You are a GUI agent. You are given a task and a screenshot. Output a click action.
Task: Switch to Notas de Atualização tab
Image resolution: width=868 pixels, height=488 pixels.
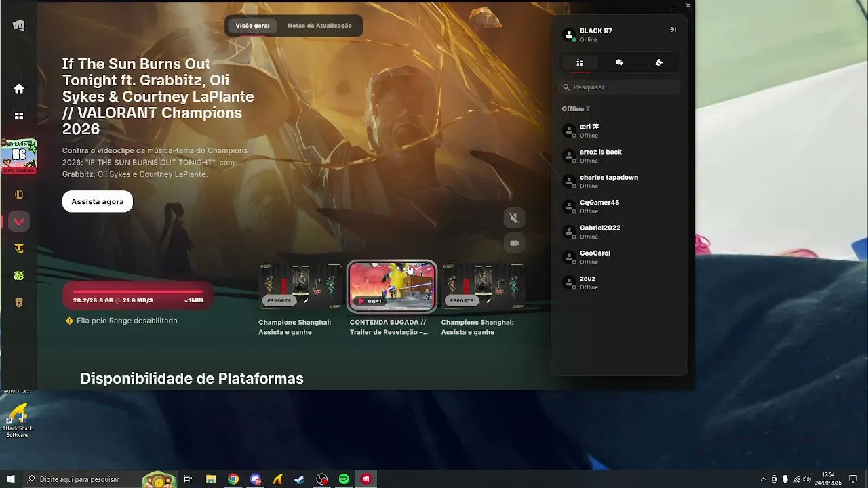point(319,26)
